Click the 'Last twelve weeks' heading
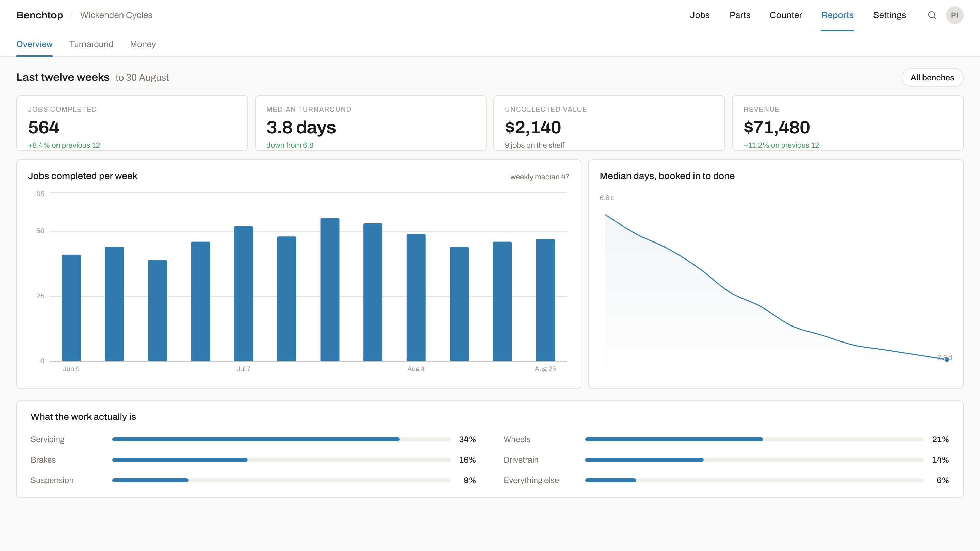This screenshot has width=980, height=551. pyautogui.click(x=63, y=77)
